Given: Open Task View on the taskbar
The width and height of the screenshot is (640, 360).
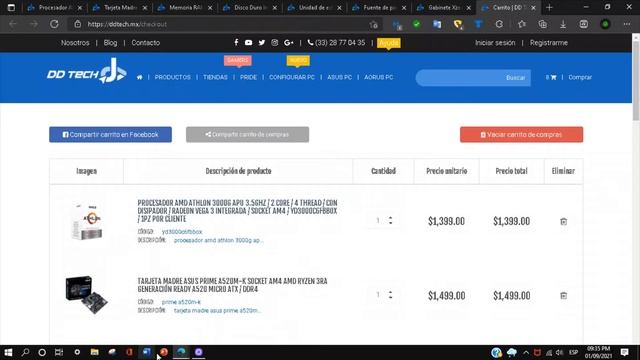Looking at the screenshot, I should click(x=59, y=352).
